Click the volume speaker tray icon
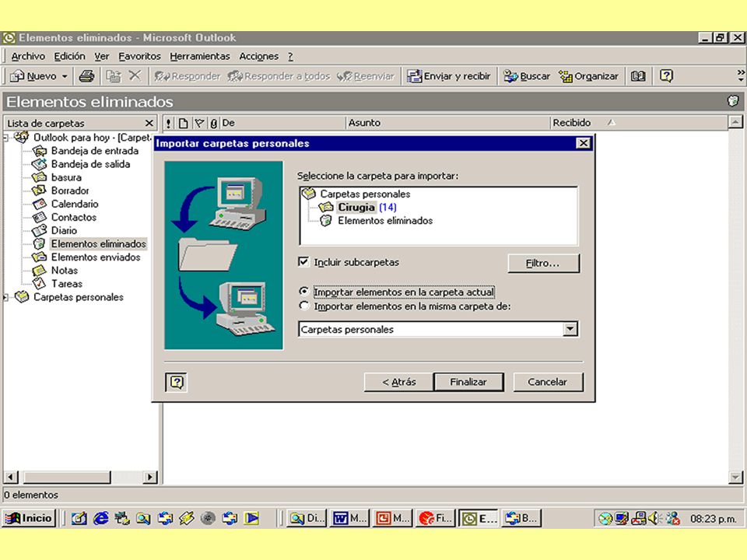This screenshot has height=560, width=747. click(x=654, y=518)
